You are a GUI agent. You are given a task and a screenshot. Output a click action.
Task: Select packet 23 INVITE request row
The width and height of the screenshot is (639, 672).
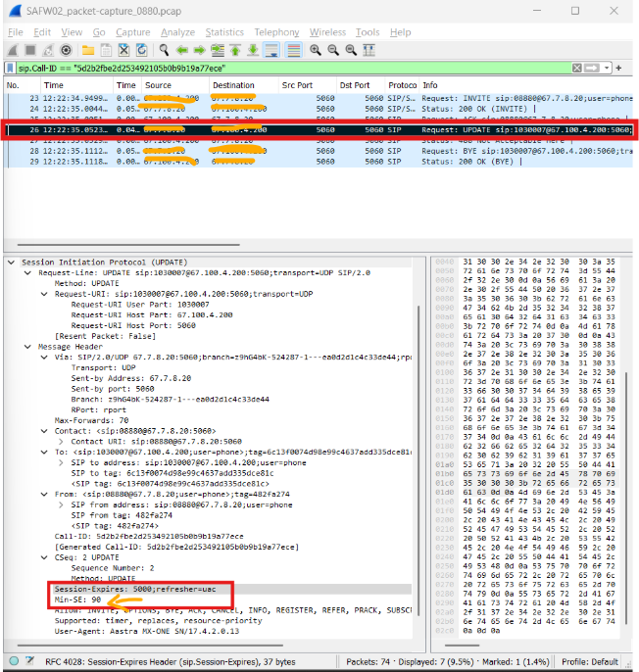click(319, 99)
